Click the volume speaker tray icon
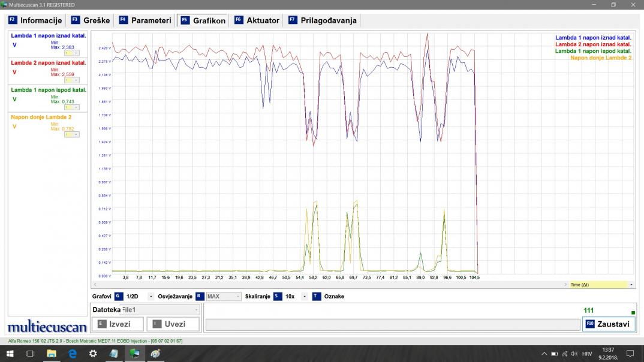The height and width of the screenshot is (362, 644). tap(574, 354)
